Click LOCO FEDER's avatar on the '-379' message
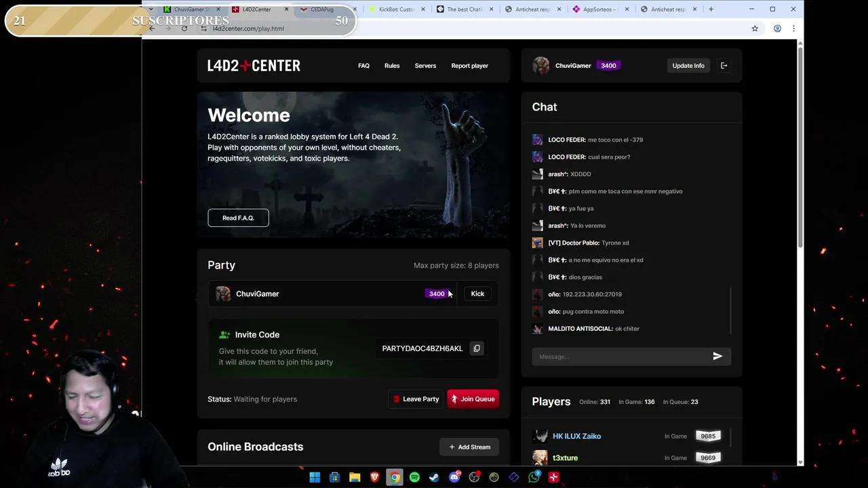Viewport: 868px width, 488px height. (538, 140)
